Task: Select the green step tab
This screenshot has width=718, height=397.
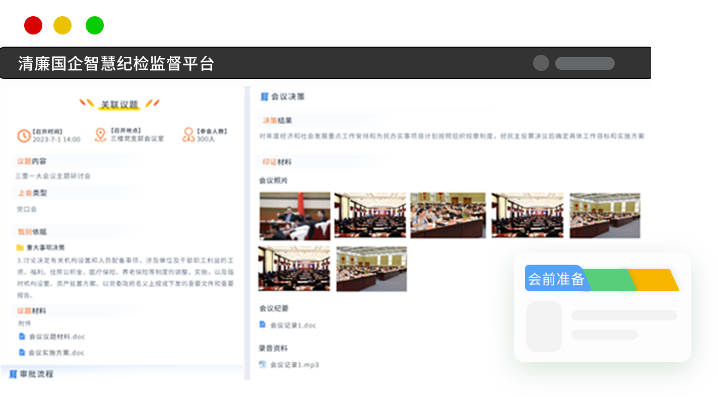Action: click(610, 280)
